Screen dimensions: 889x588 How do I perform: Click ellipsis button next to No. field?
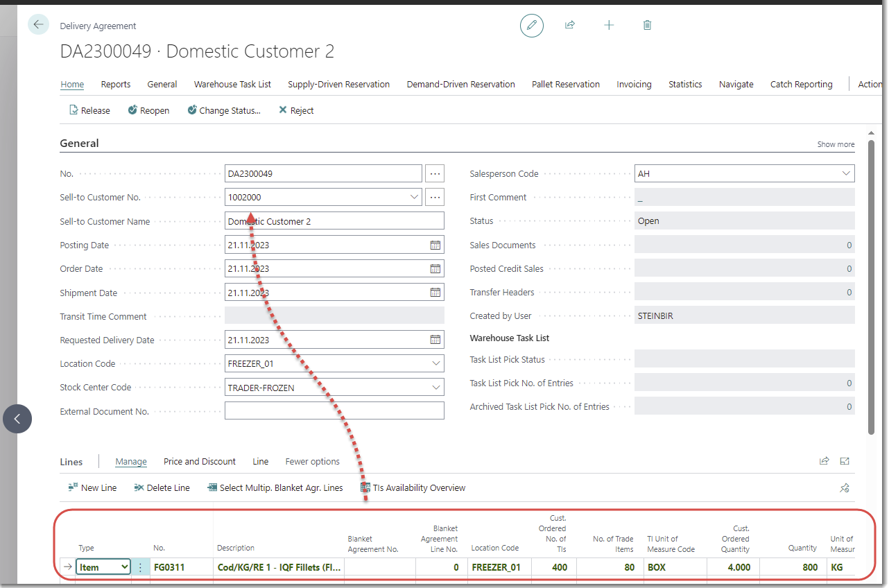click(x=435, y=174)
